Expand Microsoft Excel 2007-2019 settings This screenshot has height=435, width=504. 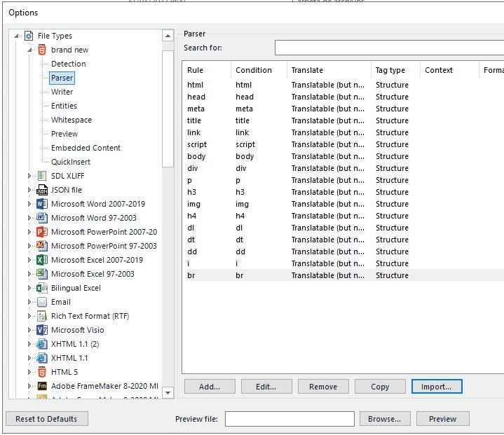[x=29, y=260]
